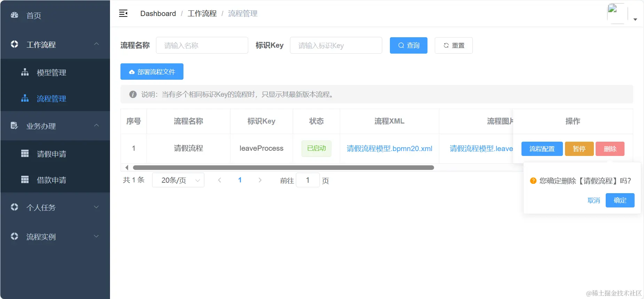The image size is (644, 299).
Task: Open the user avatar dropdown arrow
Action: [x=635, y=19]
